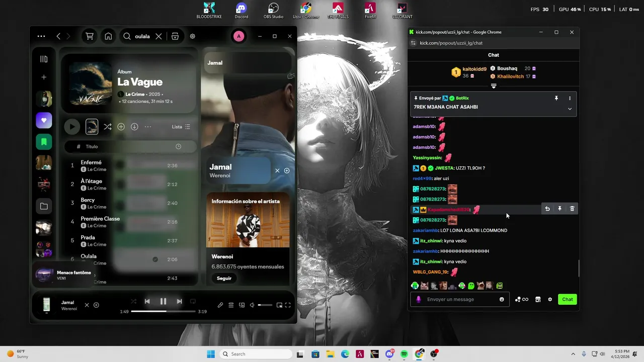Viewport: 644px width, 362px height.
Task: Open the Jamal cover art in the player bar
Action: pyautogui.click(x=47, y=305)
